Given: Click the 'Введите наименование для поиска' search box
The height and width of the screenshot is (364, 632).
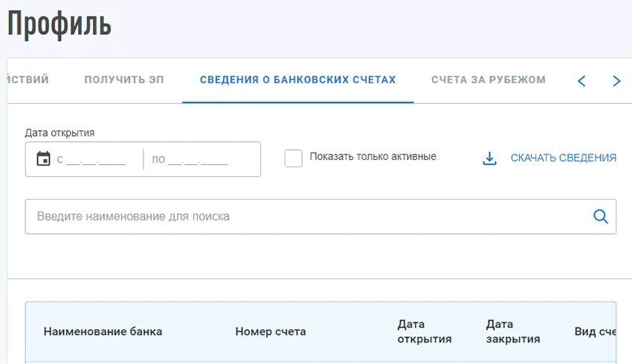Looking at the screenshot, I should click(320, 217).
